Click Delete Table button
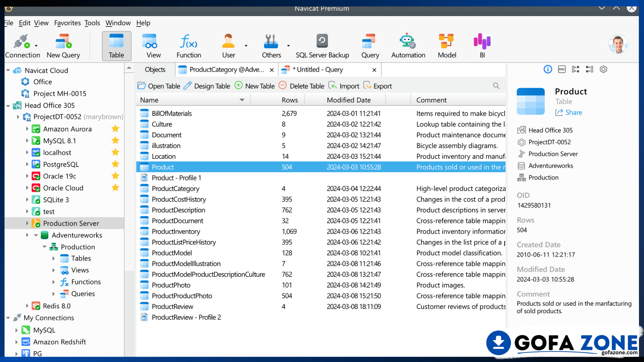Screen dimensions: 644x362 tap(301, 86)
